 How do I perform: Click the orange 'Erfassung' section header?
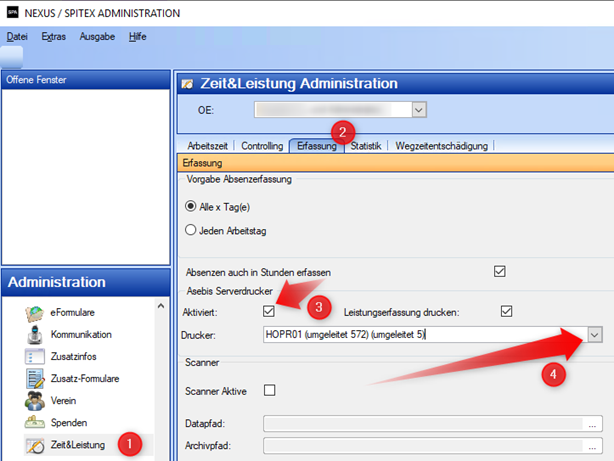coord(395,163)
